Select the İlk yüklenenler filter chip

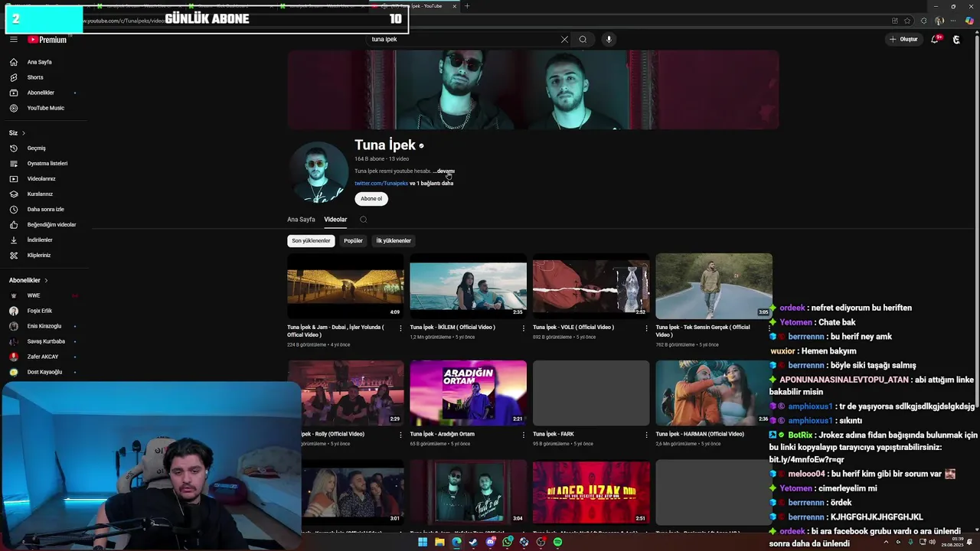pos(394,241)
